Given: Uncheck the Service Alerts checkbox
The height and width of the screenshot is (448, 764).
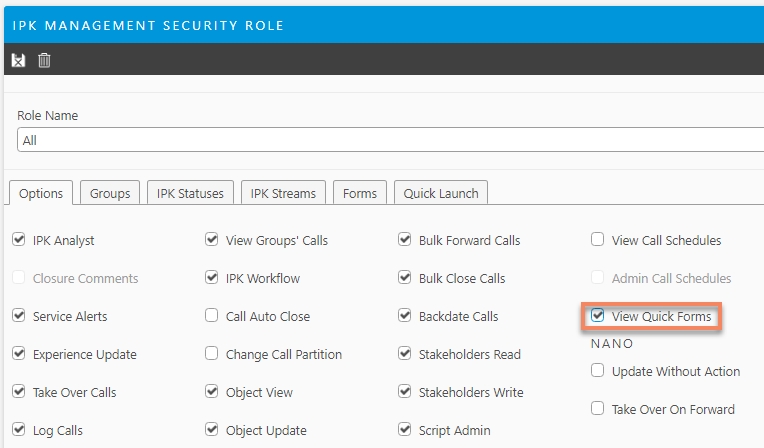Looking at the screenshot, I should (x=19, y=316).
